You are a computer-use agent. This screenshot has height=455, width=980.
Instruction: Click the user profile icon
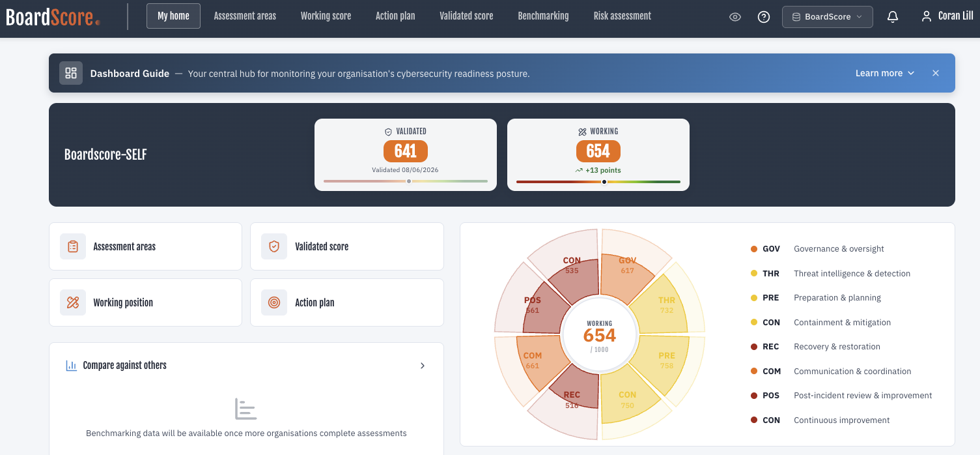[x=926, y=16]
